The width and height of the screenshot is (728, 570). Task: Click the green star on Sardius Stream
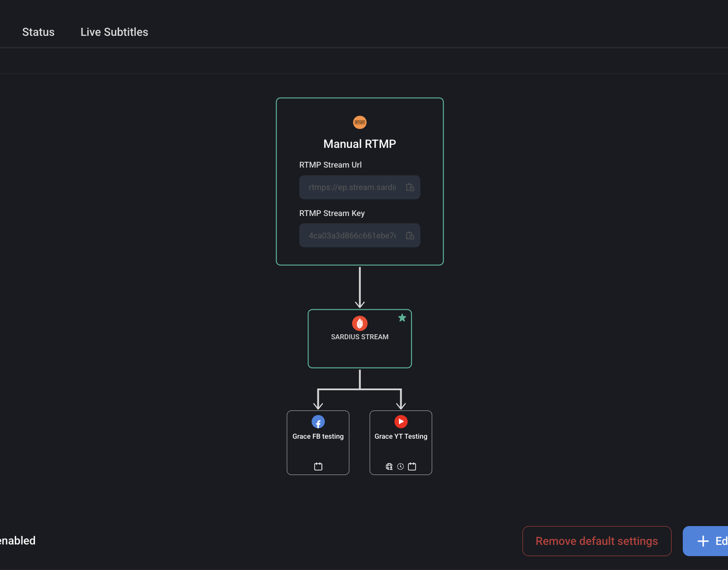point(402,318)
